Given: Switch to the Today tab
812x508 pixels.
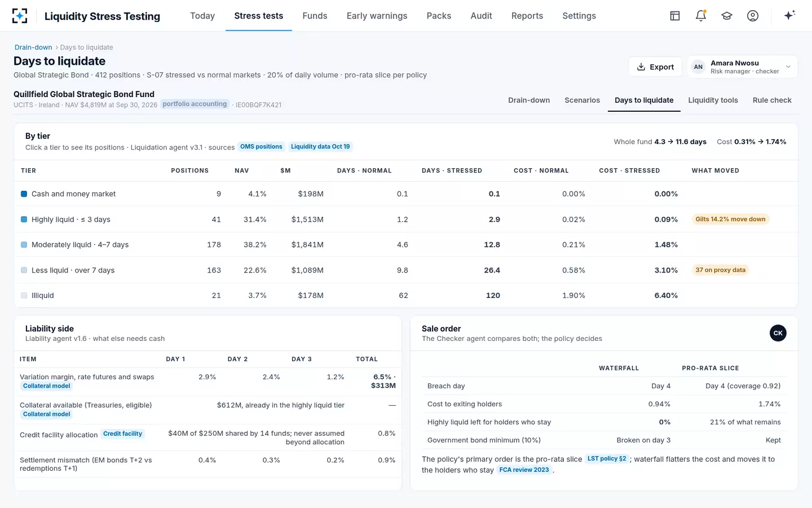Looking at the screenshot, I should 202,16.
